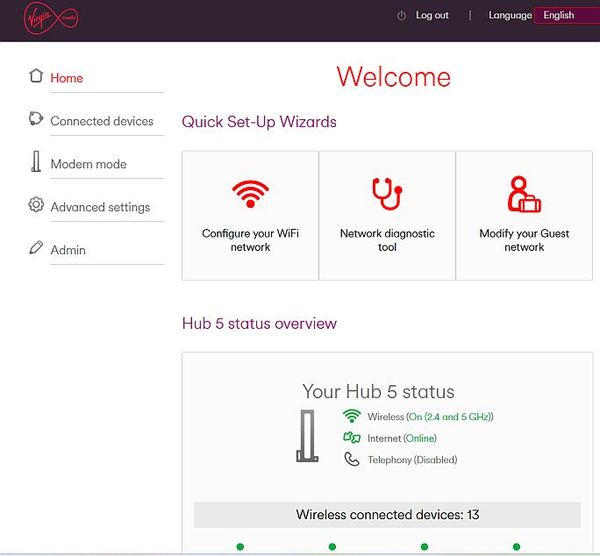This screenshot has width=600, height=556.
Task: Click the Language label
Action: point(510,15)
